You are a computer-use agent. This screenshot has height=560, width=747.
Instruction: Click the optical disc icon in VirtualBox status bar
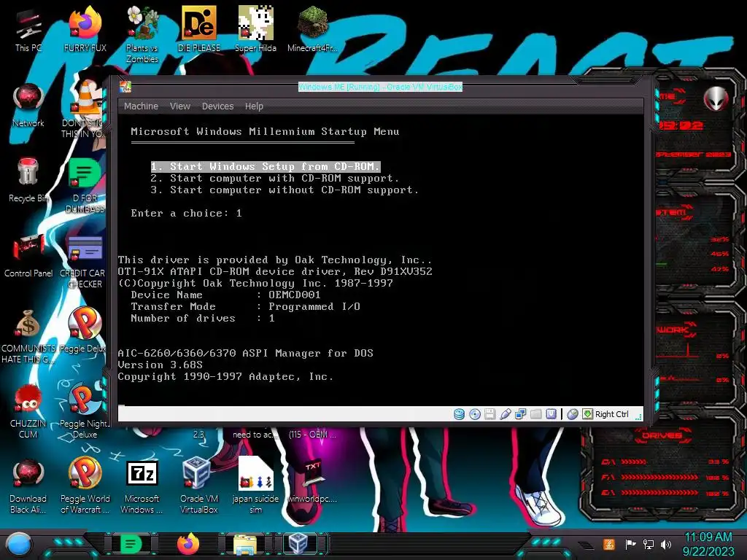coord(474,414)
